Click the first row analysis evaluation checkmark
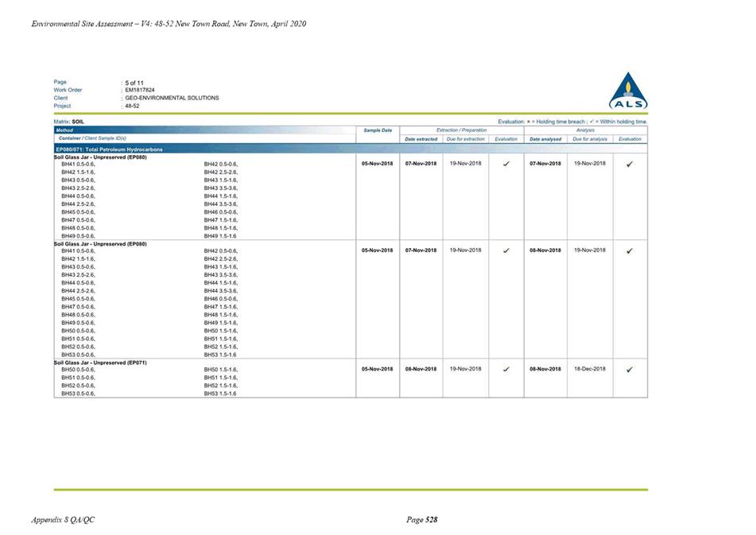756x535 pixels. [x=629, y=165]
